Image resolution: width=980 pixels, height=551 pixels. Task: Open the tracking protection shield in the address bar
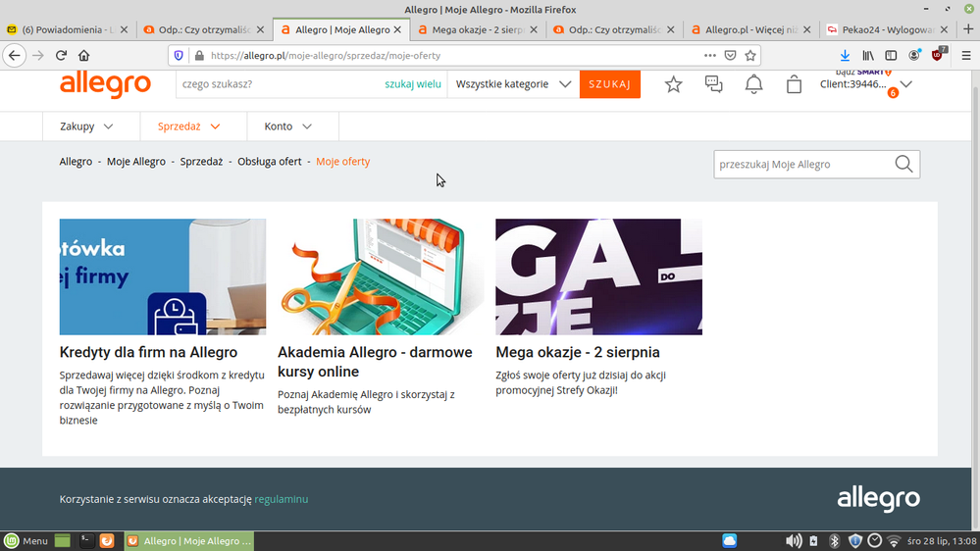(x=179, y=56)
